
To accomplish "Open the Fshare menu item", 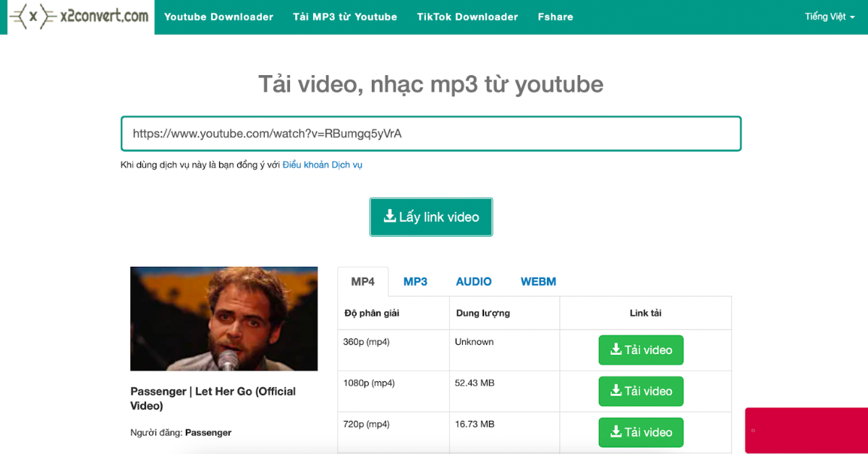I will 556,17.
